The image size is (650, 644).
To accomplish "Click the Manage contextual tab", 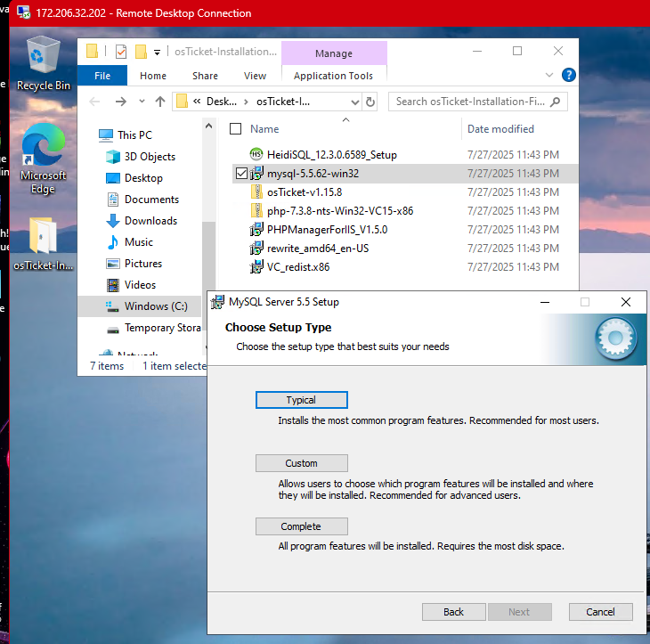I will (x=334, y=53).
